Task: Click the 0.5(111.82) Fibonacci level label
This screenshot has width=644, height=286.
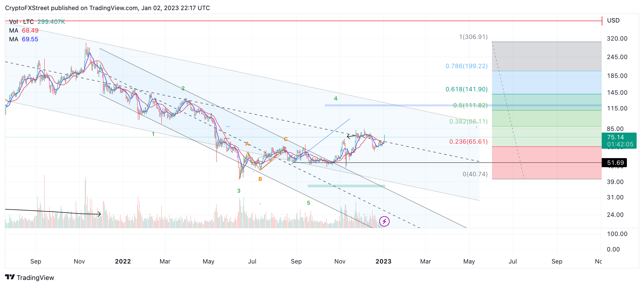Action: pos(470,105)
